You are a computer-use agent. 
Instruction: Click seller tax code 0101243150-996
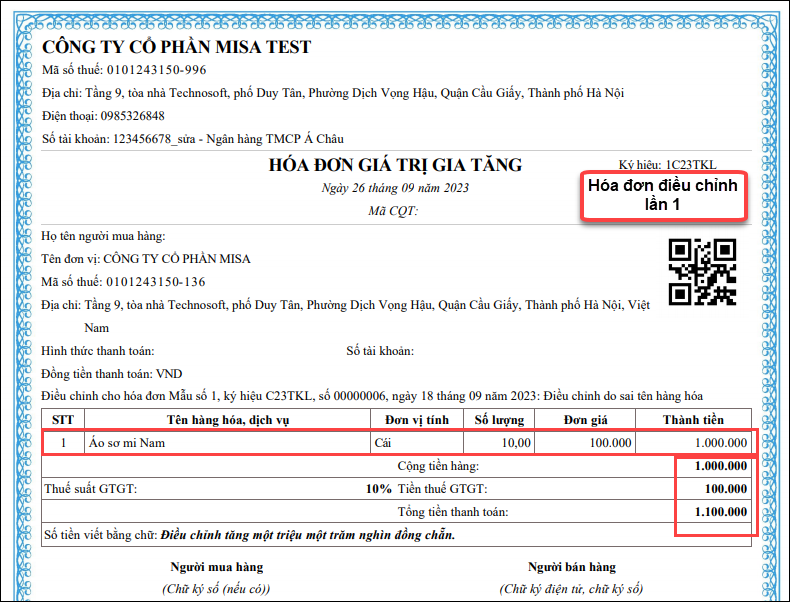(156, 70)
